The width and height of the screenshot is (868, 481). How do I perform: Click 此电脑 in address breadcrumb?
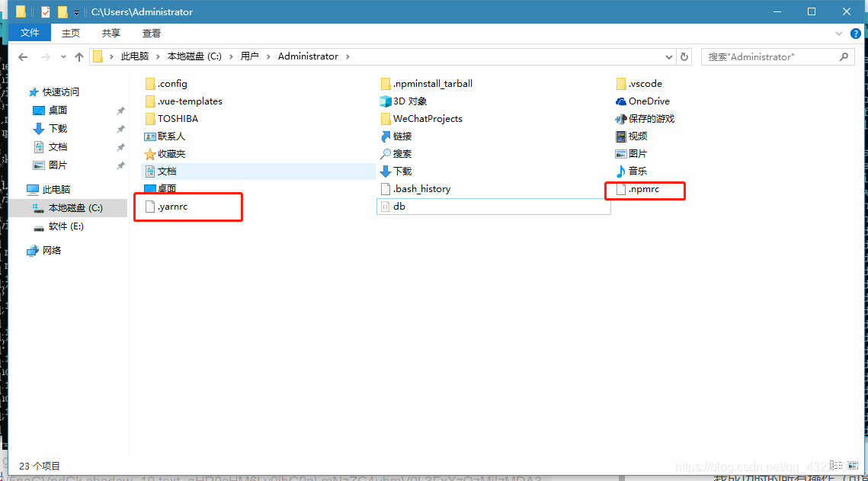pyautogui.click(x=135, y=56)
